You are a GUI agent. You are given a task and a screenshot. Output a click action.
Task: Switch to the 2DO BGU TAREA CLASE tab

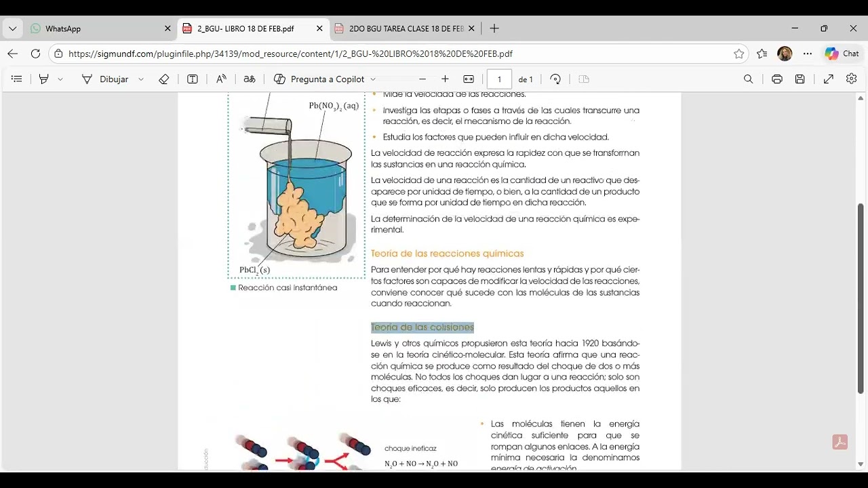(404, 28)
